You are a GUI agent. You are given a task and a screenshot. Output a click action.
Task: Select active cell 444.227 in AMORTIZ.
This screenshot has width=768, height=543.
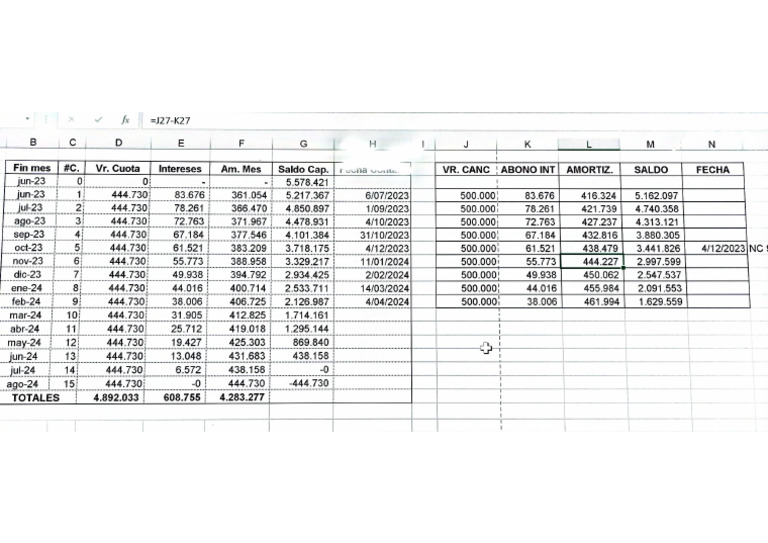pos(592,261)
